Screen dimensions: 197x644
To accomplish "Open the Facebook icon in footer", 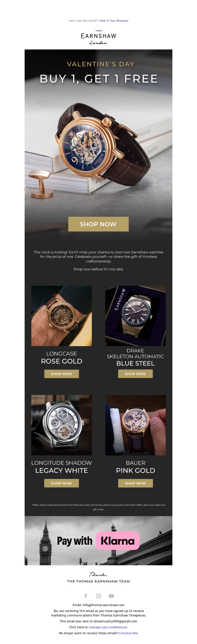I will (86, 596).
